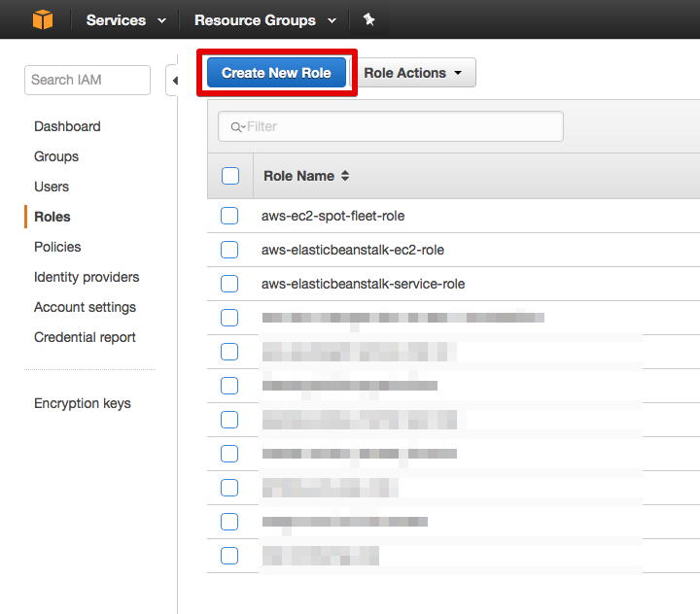
Task: Open the aws-elasticbeanstalk-ec2-role role
Action: pyautogui.click(x=353, y=250)
